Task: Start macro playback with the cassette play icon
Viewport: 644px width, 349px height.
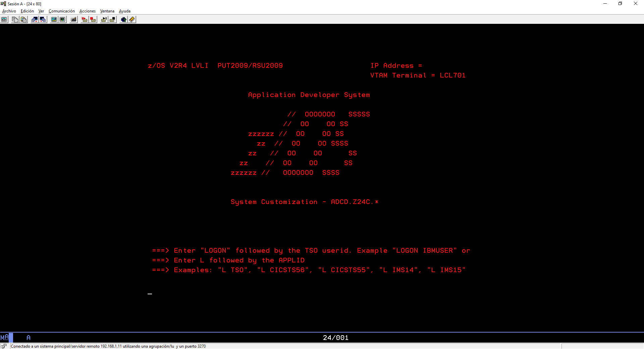Action: [84, 19]
